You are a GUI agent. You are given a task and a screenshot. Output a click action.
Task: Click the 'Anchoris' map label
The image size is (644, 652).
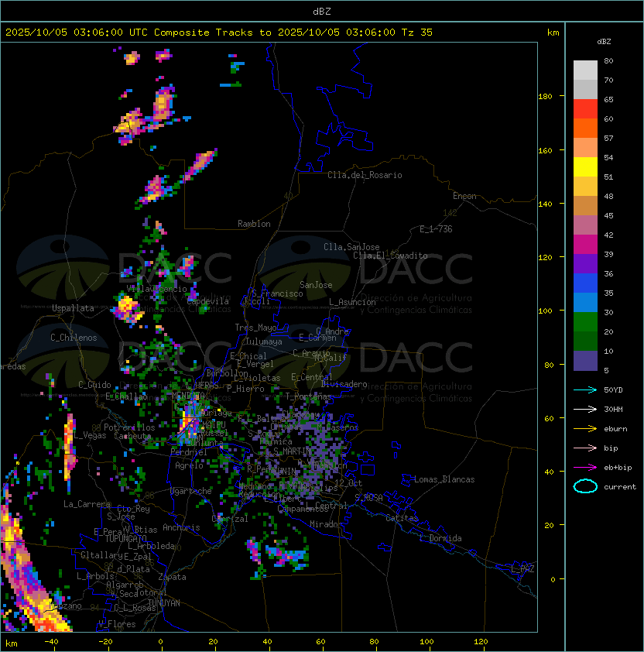181,527
